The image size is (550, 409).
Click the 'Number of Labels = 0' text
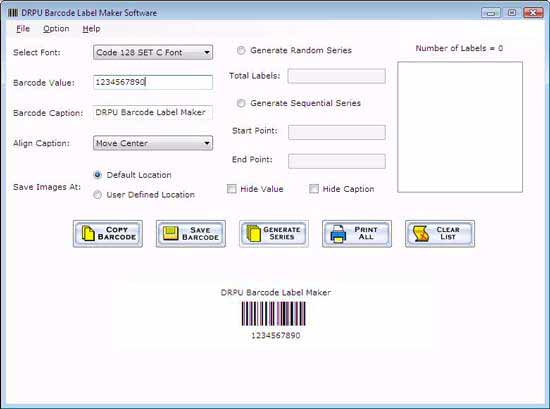click(459, 48)
